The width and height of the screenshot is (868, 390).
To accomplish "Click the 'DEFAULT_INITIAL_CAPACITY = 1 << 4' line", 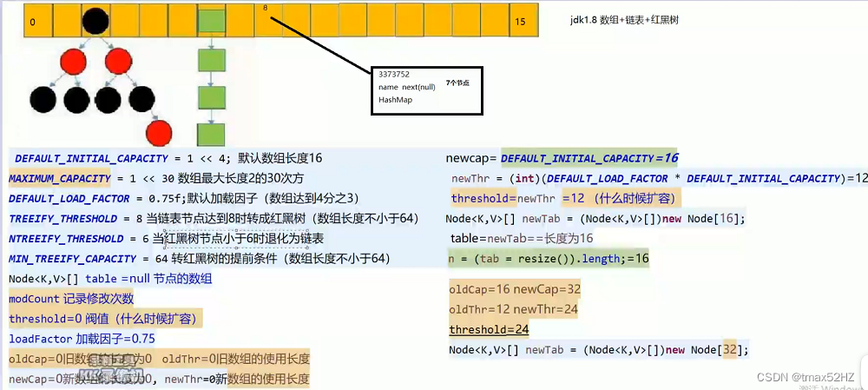I will click(168, 158).
